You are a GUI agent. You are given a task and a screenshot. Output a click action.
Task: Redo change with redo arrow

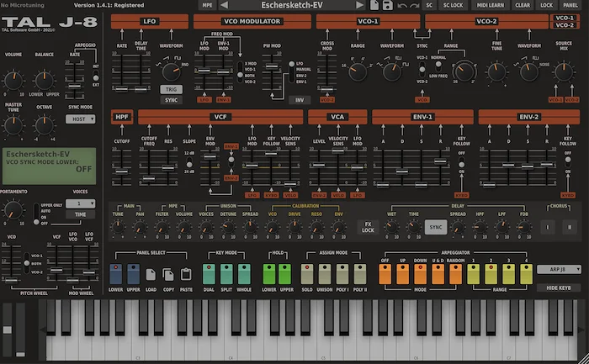(415, 6)
